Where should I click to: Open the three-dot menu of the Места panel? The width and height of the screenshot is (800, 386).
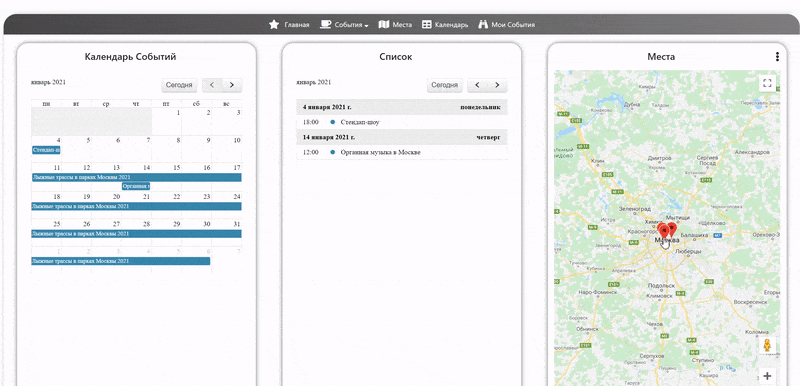777,57
